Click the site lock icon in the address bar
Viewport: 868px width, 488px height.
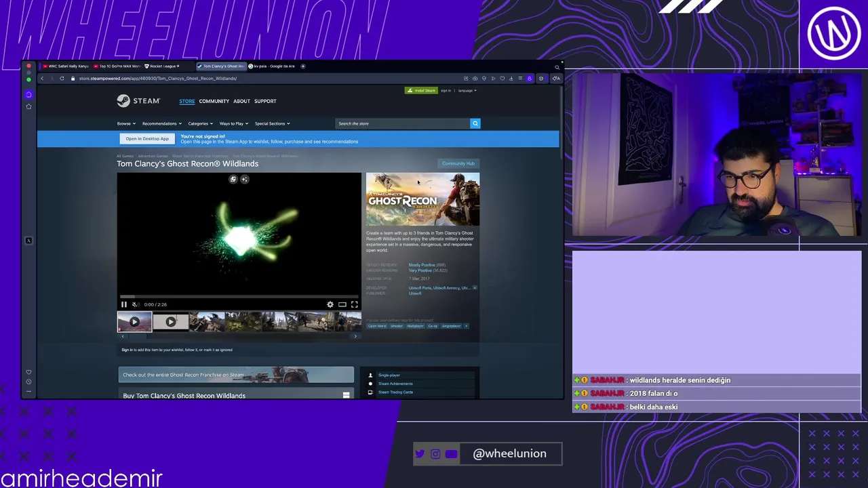click(73, 78)
